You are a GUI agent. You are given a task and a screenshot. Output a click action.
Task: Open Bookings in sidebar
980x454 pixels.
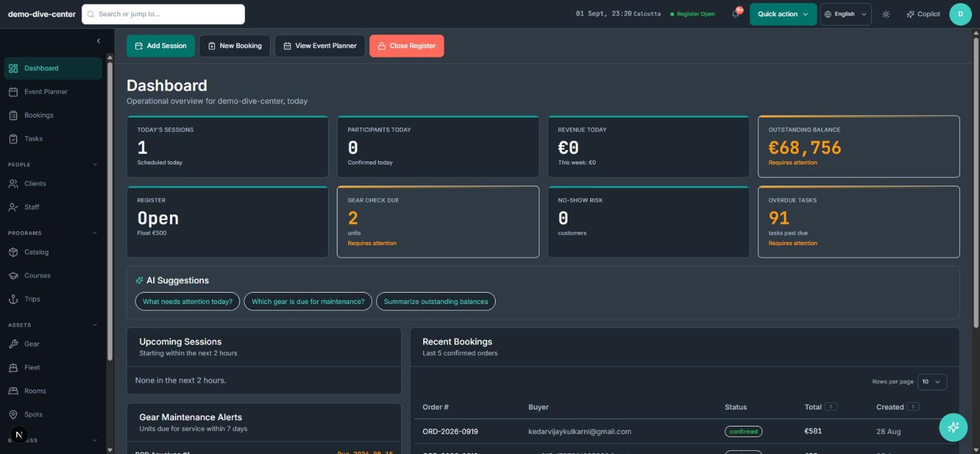coord(53,115)
